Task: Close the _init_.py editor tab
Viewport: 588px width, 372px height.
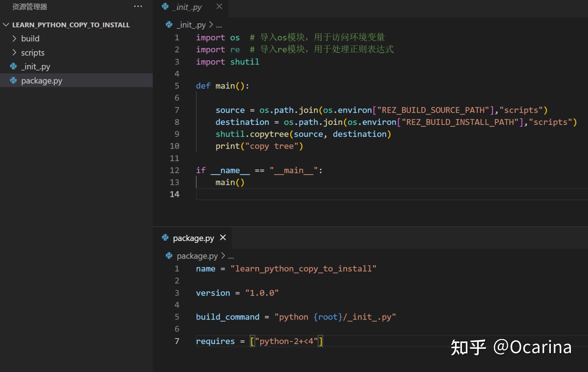Action: pos(219,6)
